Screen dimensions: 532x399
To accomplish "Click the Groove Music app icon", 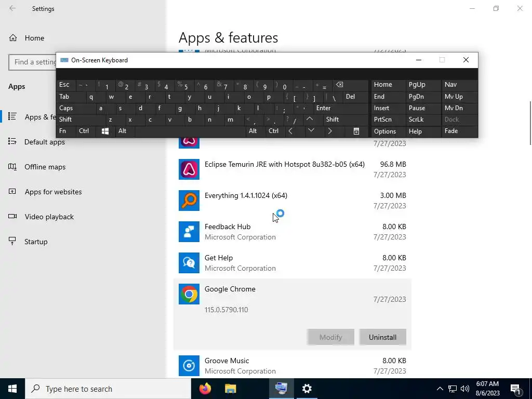I will pos(189,366).
